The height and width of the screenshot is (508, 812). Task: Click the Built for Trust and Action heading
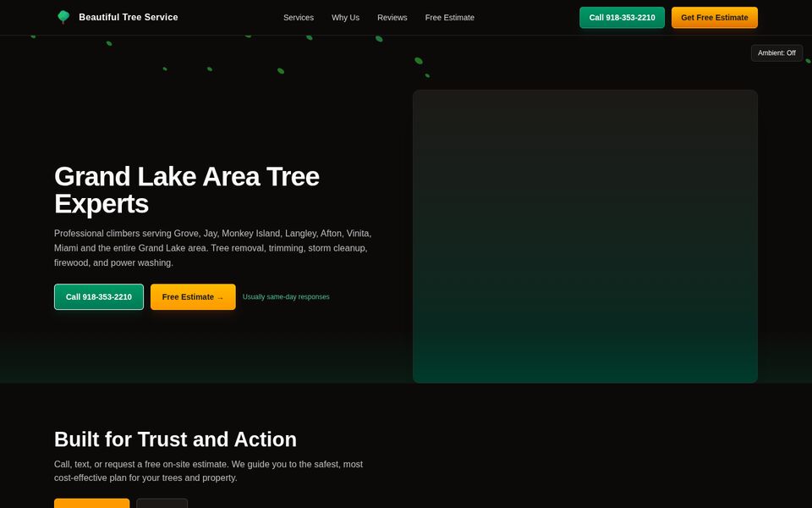pos(176,439)
